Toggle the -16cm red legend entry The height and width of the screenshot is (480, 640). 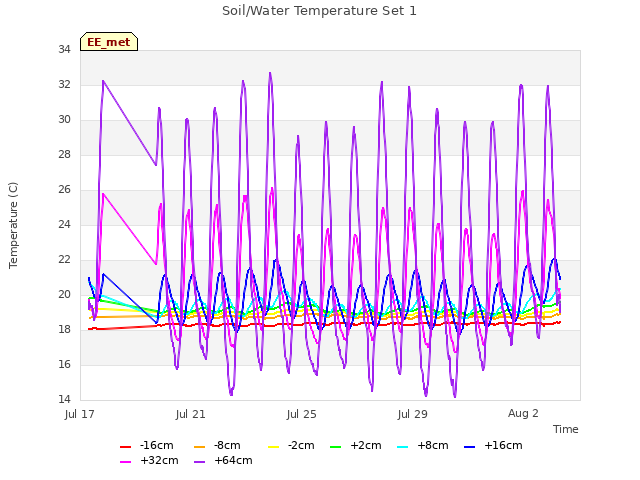pyautogui.click(x=147, y=445)
